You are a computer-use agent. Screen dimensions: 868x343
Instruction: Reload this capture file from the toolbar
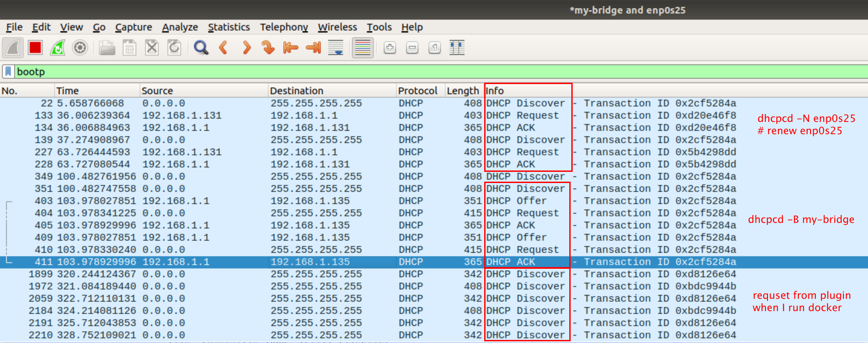(174, 48)
